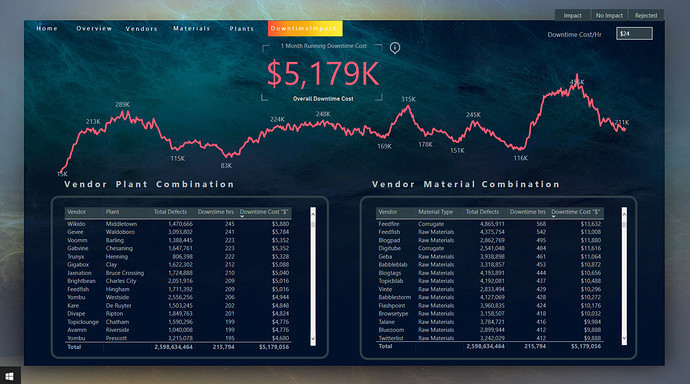Screen dimensions: 690x384
Task: Click the Downtime Cost/Hr input field
Action: (634, 34)
